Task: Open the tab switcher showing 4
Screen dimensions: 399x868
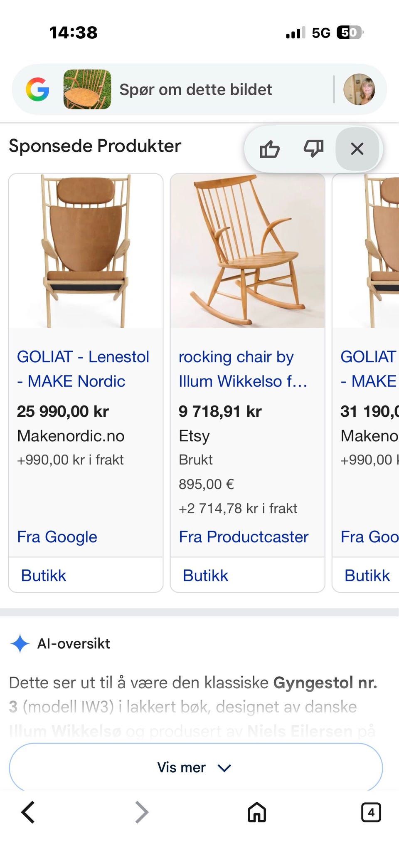Action: click(x=371, y=812)
